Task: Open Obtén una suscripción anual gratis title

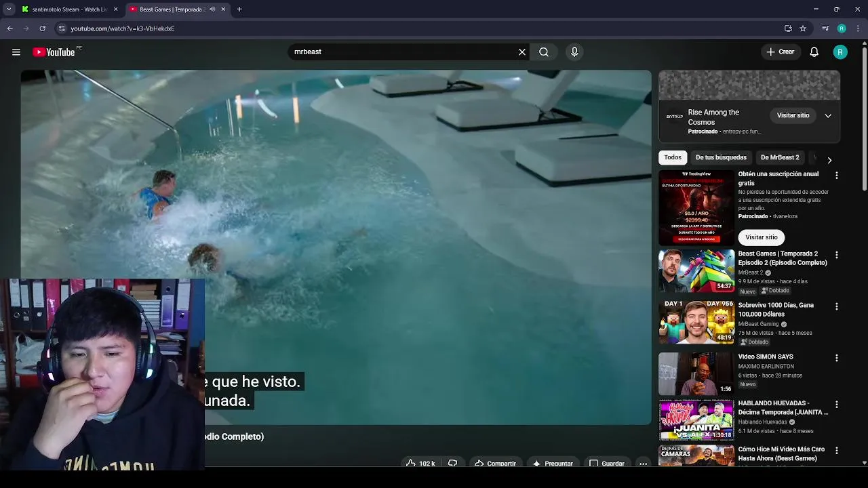Action: (x=778, y=178)
